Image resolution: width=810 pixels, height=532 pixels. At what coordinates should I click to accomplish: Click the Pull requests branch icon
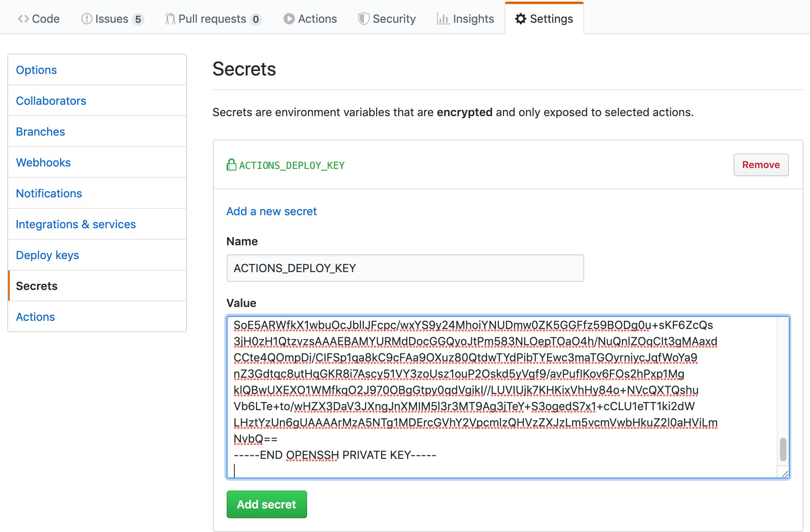[x=170, y=19]
